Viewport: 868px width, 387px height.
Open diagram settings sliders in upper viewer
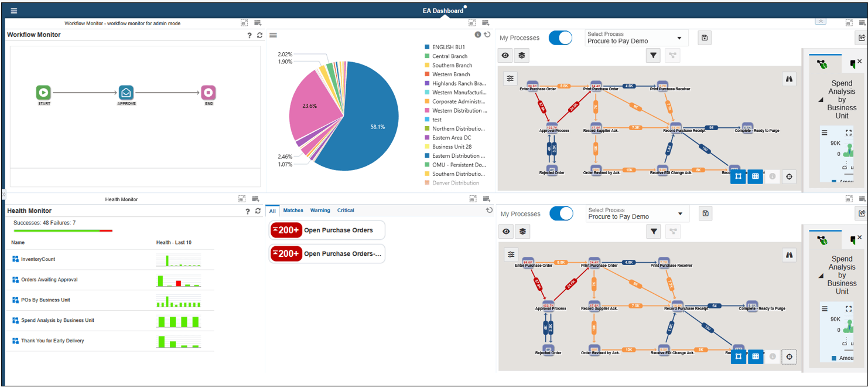coord(510,78)
